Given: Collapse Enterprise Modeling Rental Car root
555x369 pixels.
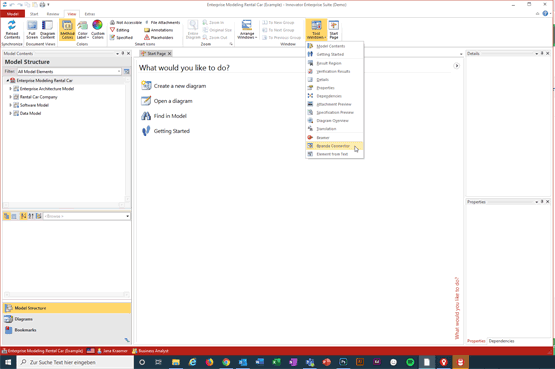Looking at the screenshot, I should tap(7, 80).
